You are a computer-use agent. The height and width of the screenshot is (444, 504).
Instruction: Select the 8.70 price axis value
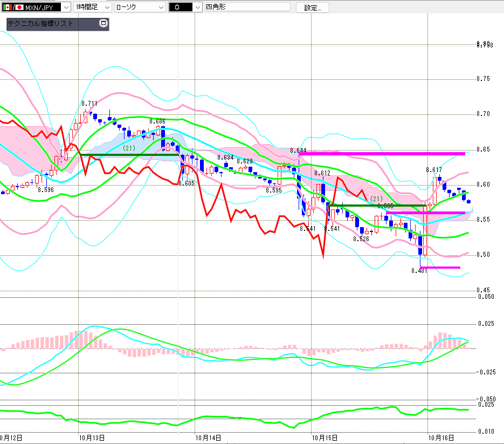484,114
